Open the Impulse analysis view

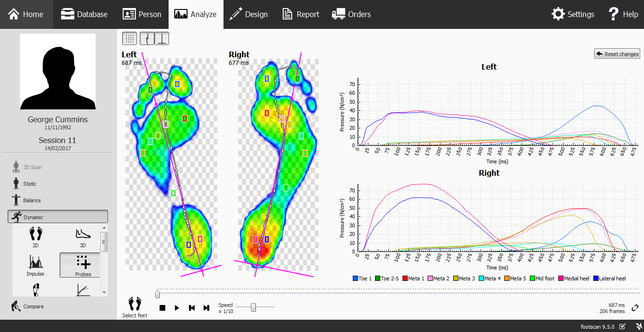[36, 265]
